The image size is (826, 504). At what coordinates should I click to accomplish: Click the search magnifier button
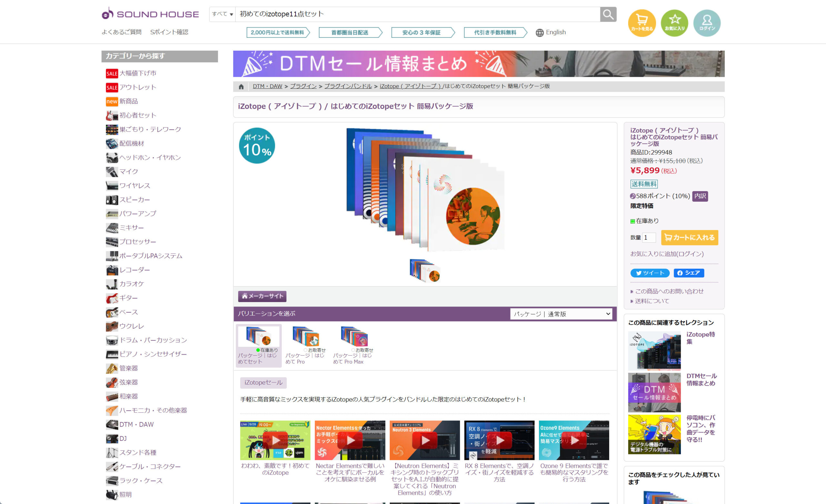[608, 15]
